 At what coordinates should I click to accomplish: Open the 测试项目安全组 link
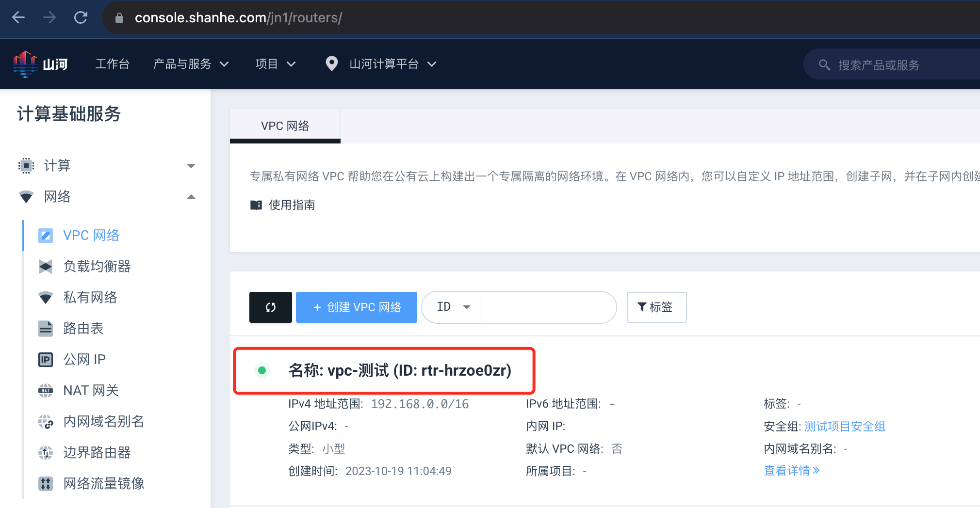[845, 427]
